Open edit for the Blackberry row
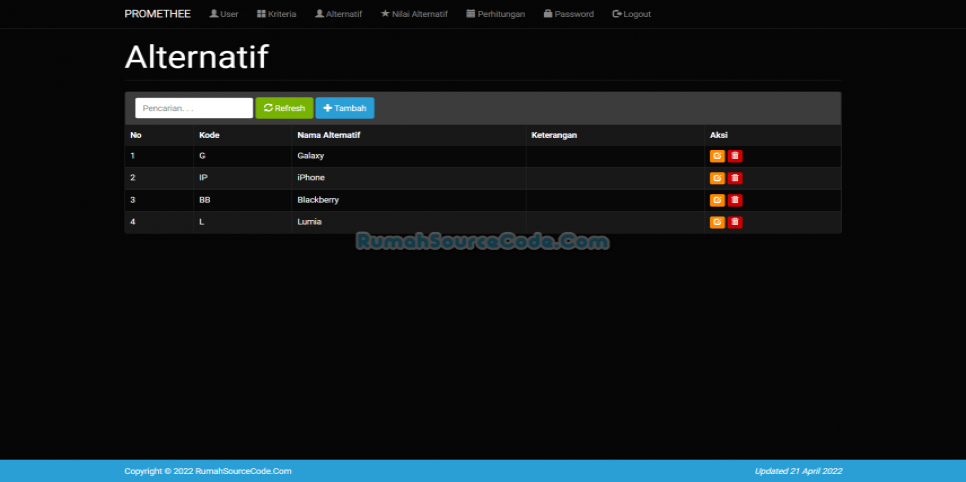 [717, 200]
